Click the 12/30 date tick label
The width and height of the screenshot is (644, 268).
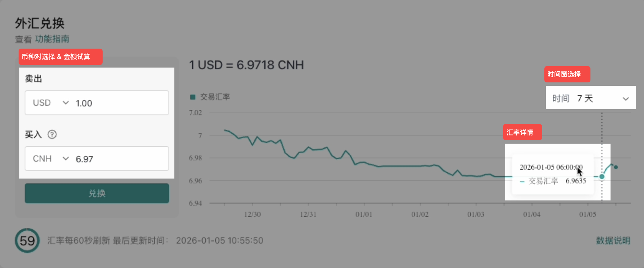point(252,215)
